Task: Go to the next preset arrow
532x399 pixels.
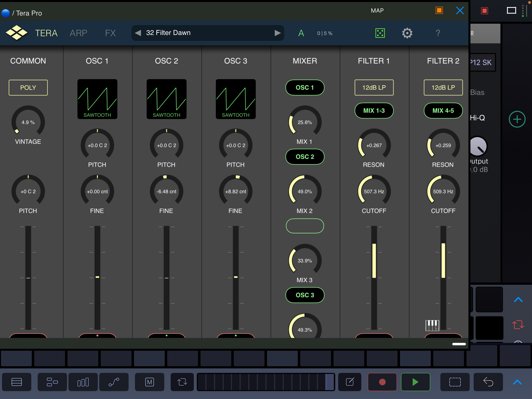Action: click(278, 33)
